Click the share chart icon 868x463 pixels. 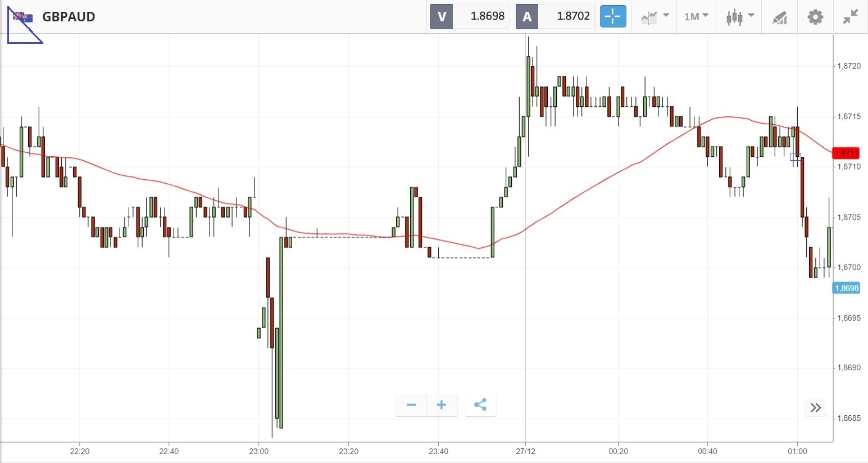pos(480,405)
